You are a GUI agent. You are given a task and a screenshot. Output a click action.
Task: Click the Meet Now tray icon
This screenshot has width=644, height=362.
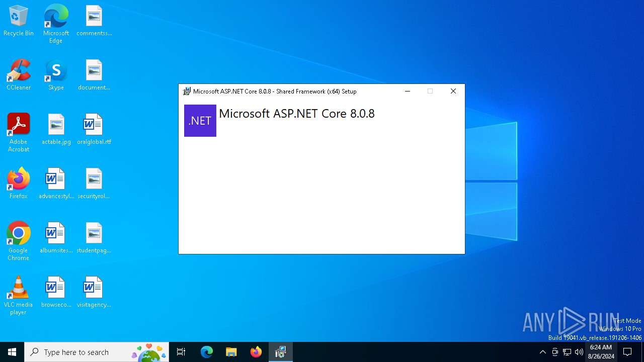(x=555, y=352)
